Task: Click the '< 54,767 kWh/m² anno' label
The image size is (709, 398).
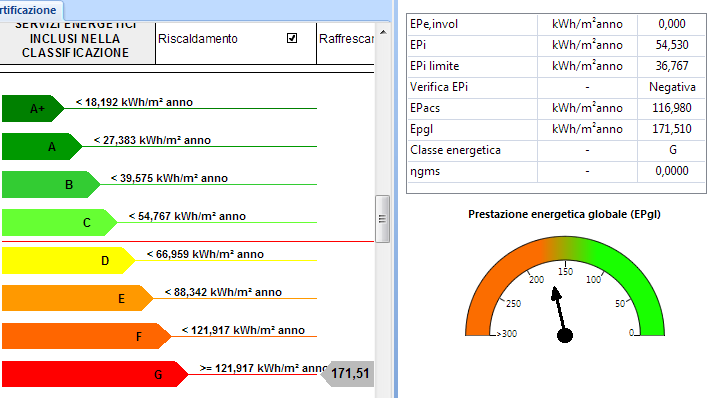Action: [187, 216]
